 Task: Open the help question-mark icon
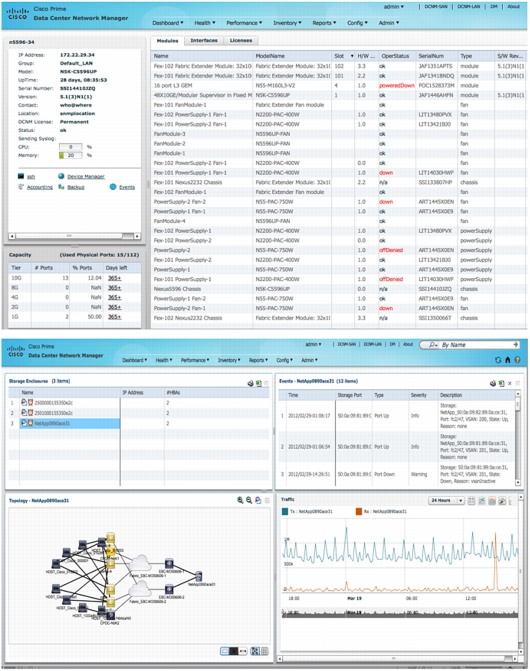[x=518, y=360]
